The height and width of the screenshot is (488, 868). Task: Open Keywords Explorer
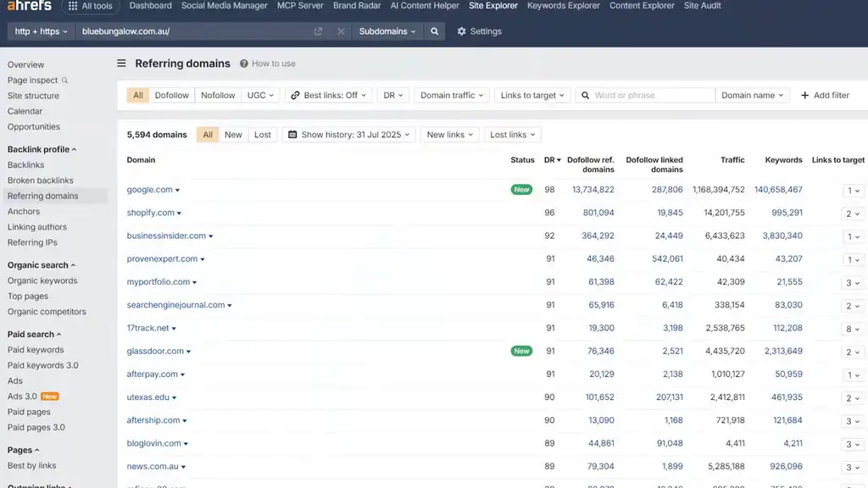pos(564,6)
